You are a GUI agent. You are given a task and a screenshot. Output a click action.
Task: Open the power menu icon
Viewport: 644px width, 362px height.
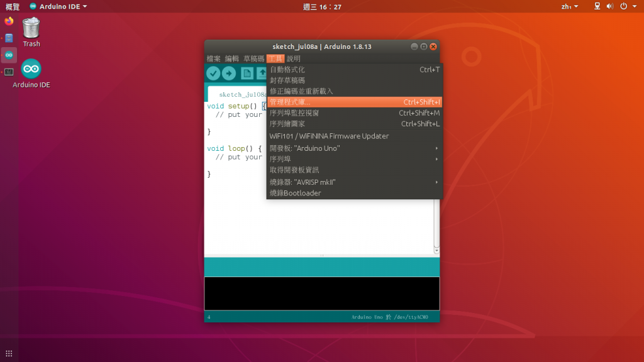(x=624, y=6)
